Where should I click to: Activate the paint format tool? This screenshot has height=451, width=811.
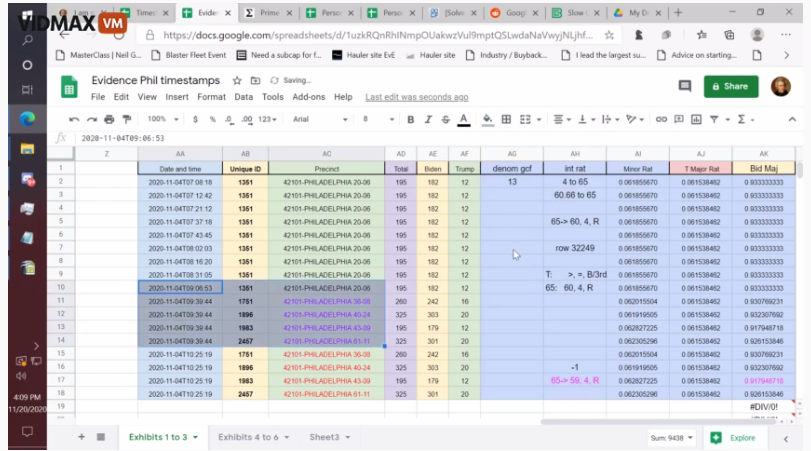coord(127,119)
